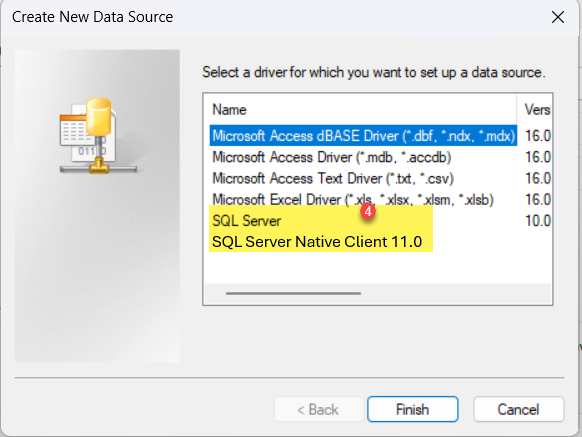
Task: Close the Create New Data Source dialog
Action: coord(558,17)
